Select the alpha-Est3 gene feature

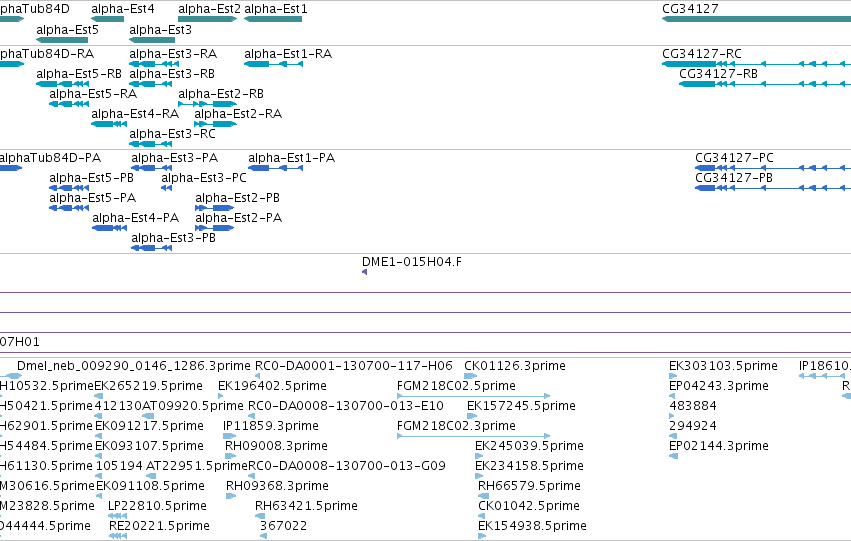[x=152, y=40]
